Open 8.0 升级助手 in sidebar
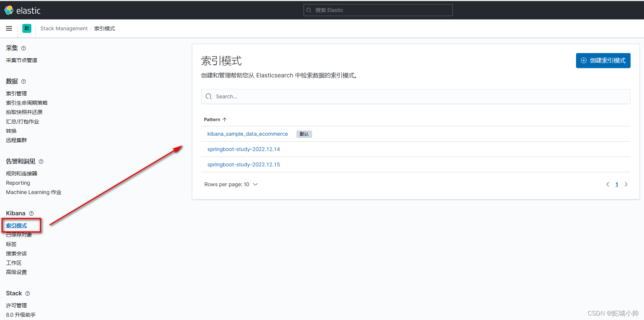Screen dimensions: 644x320 click(21, 315)
